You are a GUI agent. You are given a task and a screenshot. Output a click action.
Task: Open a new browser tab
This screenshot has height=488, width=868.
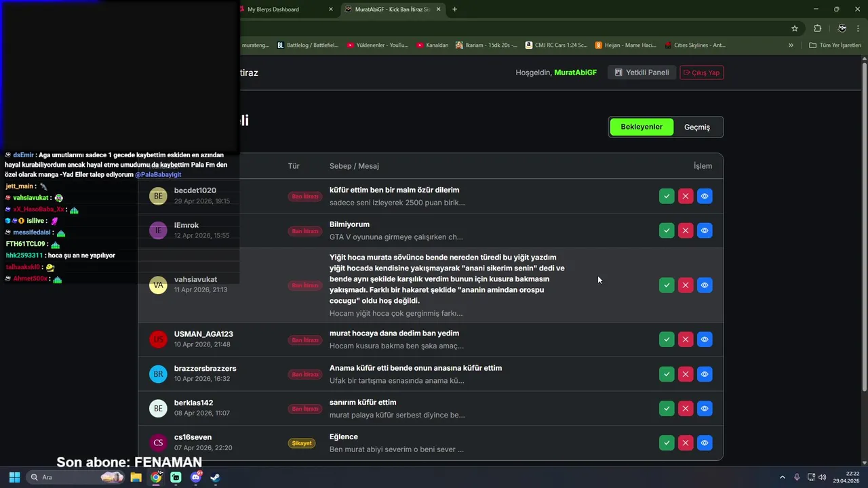454,9
